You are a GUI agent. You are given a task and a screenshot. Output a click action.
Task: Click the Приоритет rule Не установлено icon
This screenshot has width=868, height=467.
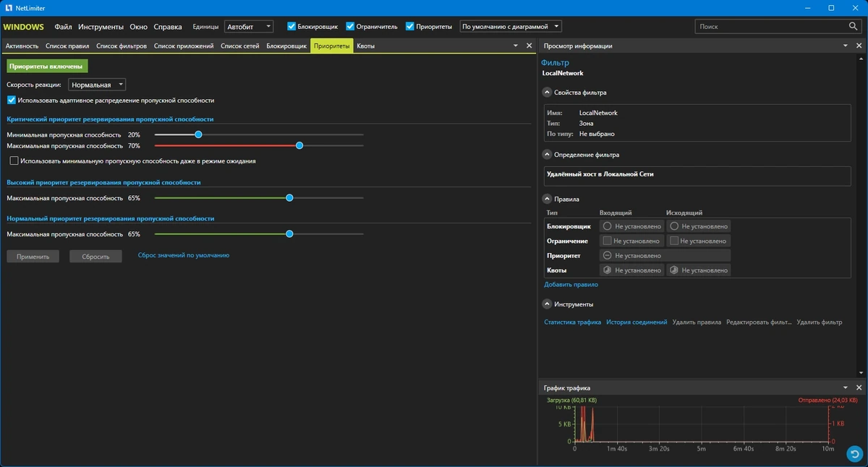tap(608, 255)
